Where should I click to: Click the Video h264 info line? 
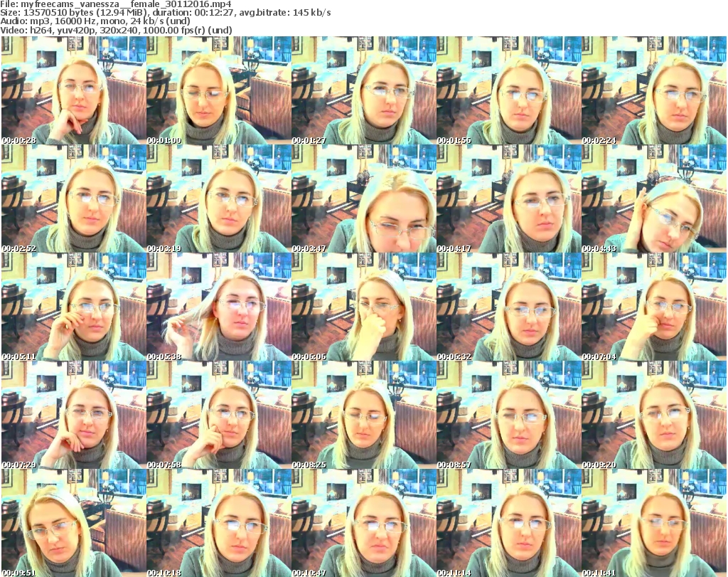(116, 30)
